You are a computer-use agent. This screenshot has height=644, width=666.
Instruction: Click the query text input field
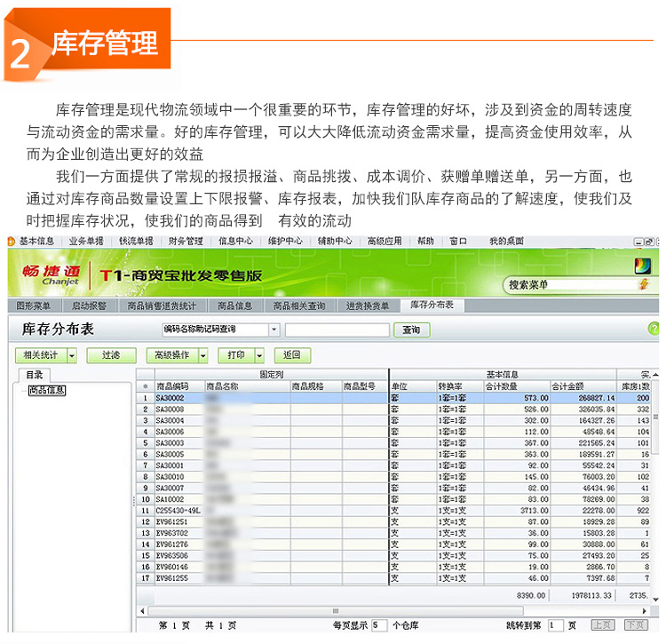(x=337, y=330)
